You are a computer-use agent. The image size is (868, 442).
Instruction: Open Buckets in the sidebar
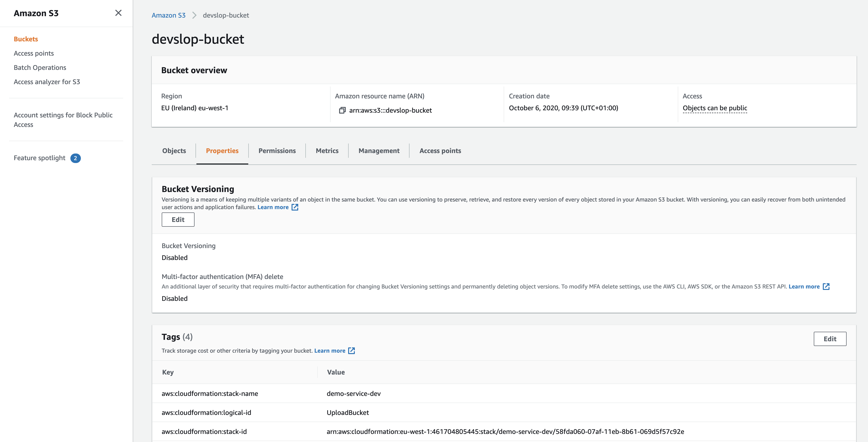pos(26,39)
